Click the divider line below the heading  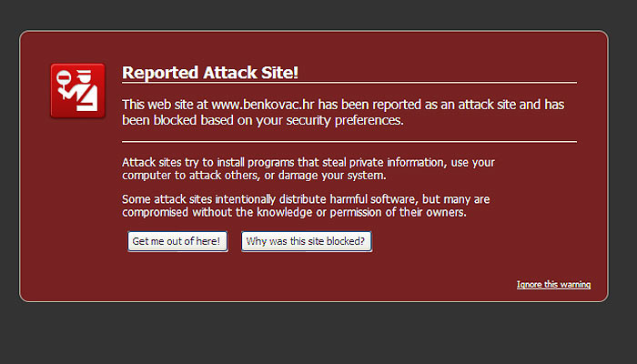point(349,83)
